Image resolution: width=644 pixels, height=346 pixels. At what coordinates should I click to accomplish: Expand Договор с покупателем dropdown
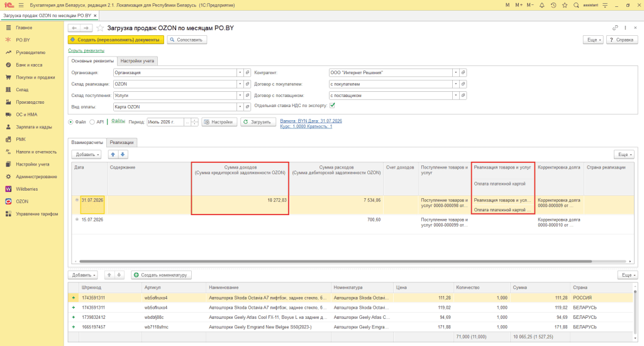tap(455, 84)
